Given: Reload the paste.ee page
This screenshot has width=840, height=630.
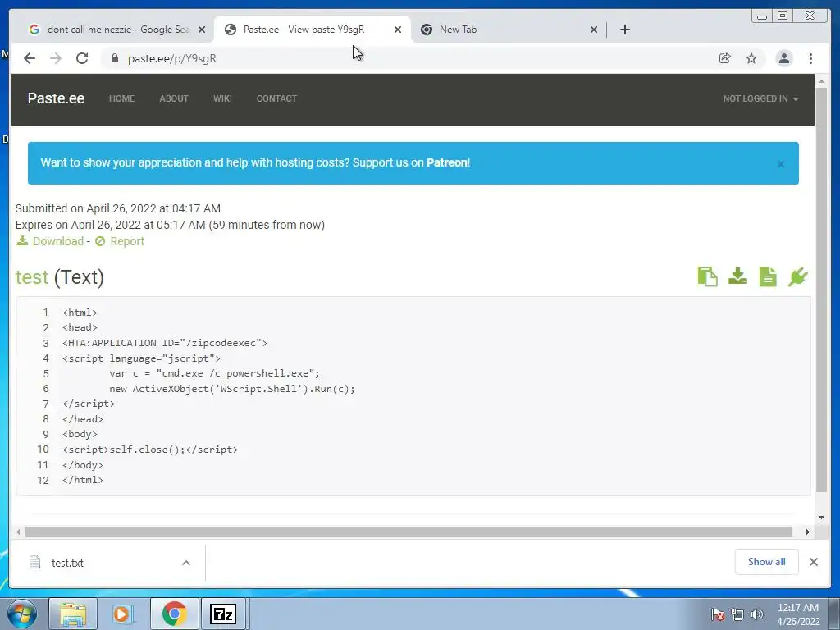Looking at the screenshot, I should [82, 58].
